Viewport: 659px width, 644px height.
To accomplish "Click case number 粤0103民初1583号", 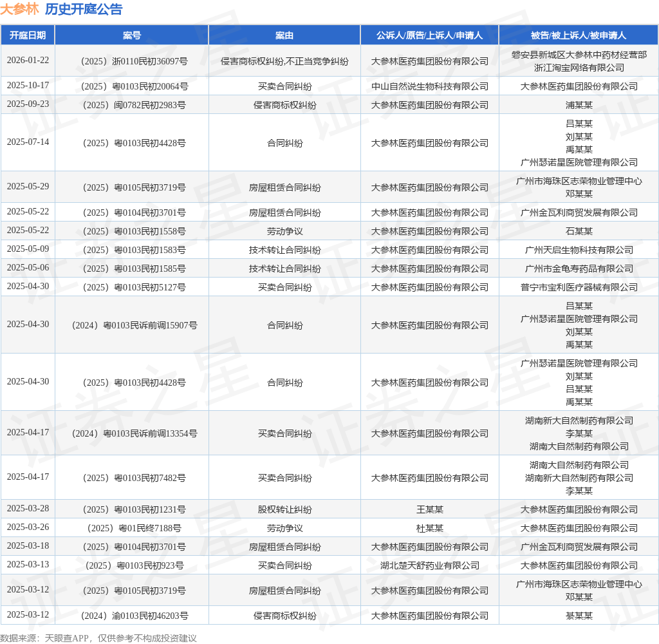I will pyautogui.click(x=135, y=250).
